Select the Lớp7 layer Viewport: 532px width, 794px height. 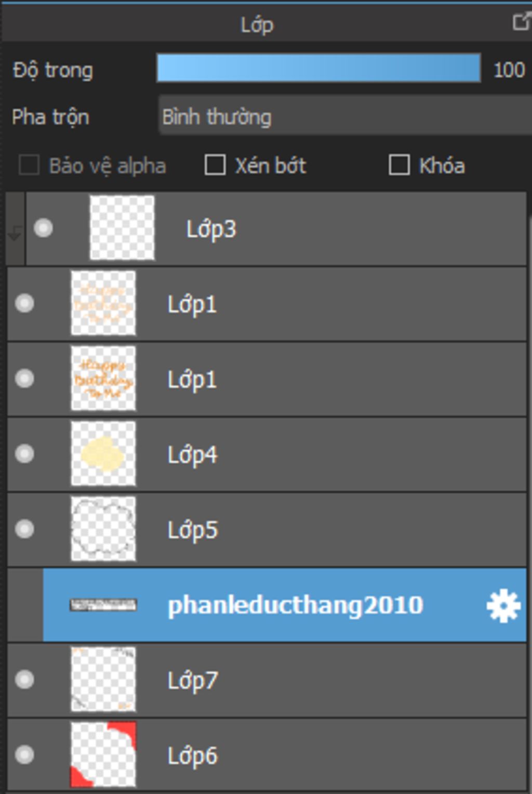(267, 680)
